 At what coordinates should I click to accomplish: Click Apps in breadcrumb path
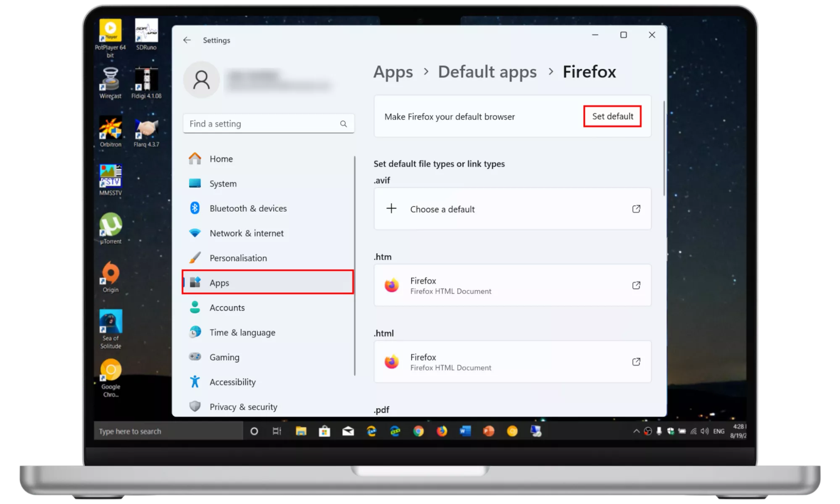pyautogui.click(x=393, y=72)
